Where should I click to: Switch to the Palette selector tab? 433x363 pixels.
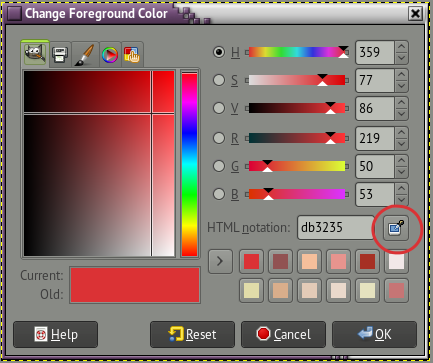(132, 55)
